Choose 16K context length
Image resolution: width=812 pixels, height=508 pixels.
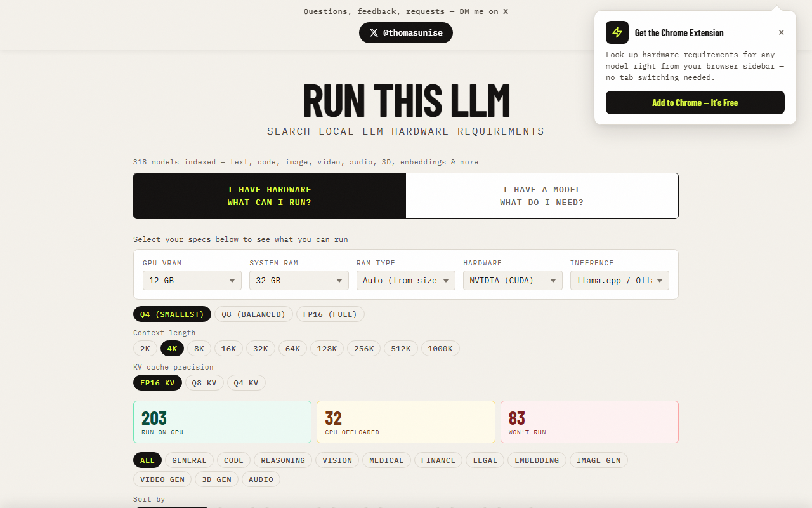click(229, 349)
